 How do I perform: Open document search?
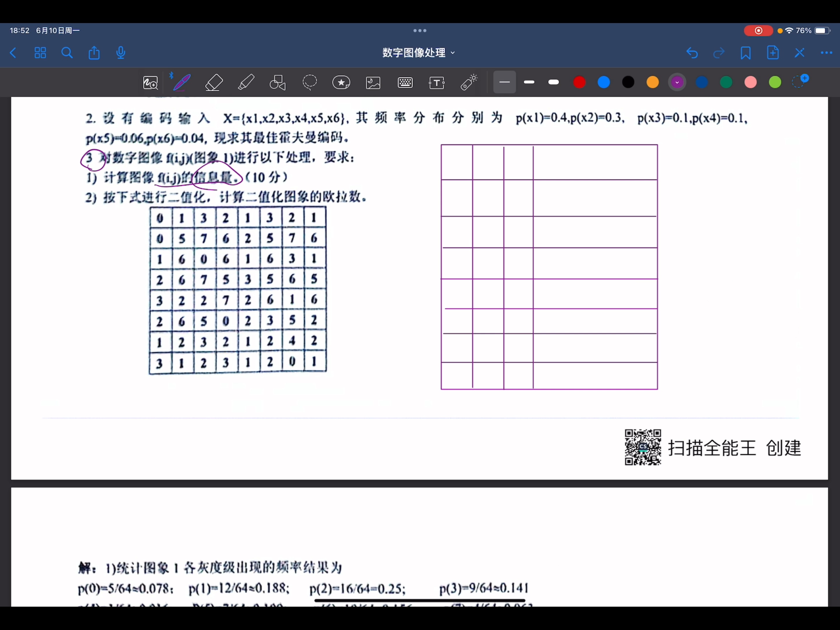[67, 53]
